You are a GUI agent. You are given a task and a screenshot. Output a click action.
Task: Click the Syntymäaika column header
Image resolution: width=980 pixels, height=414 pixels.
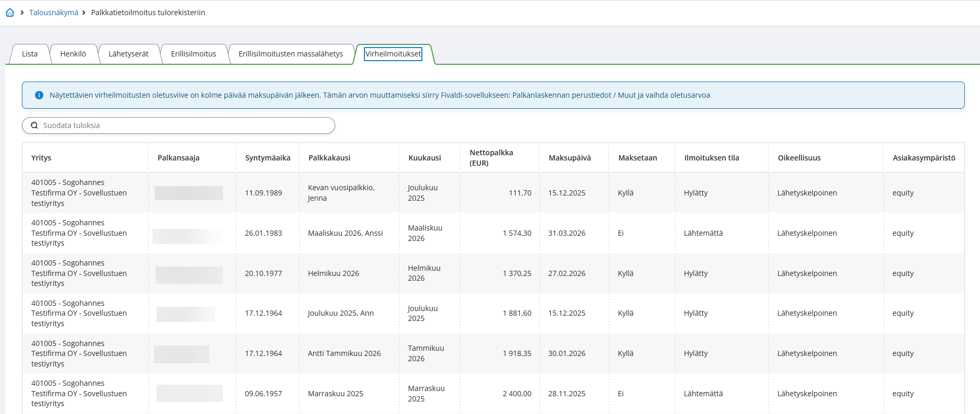(x=267, y=158)
